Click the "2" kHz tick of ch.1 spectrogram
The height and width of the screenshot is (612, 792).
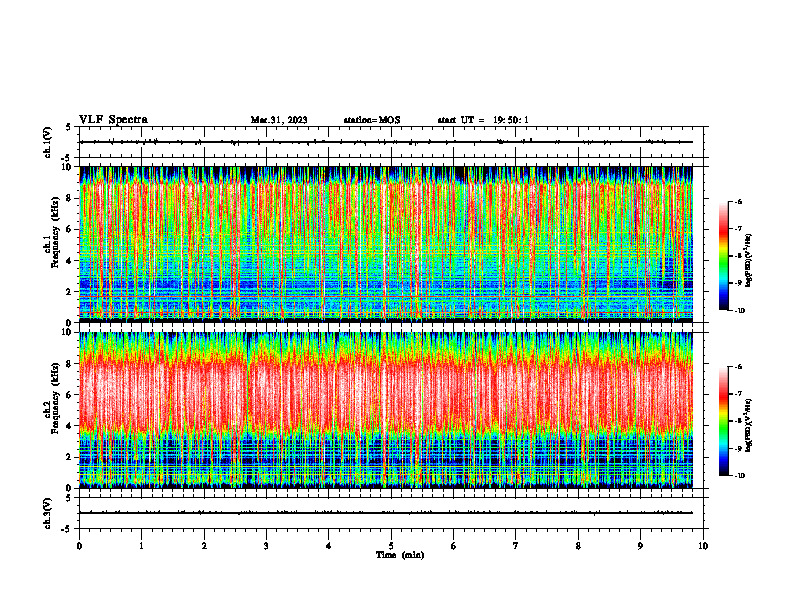(x=70, y=291)
